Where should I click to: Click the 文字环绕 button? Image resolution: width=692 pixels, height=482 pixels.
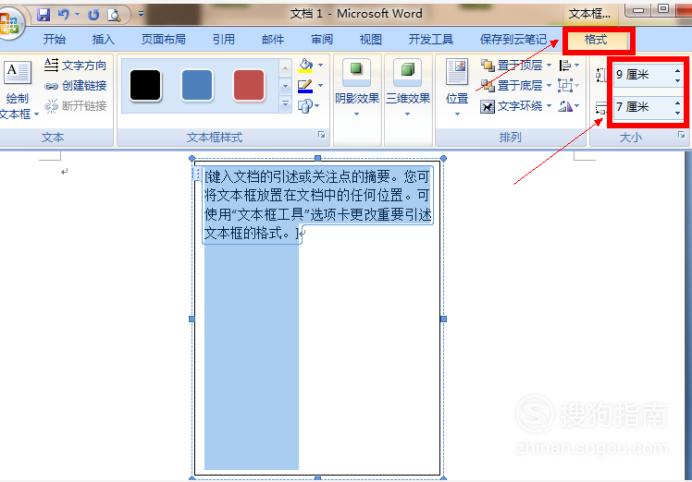516,106
